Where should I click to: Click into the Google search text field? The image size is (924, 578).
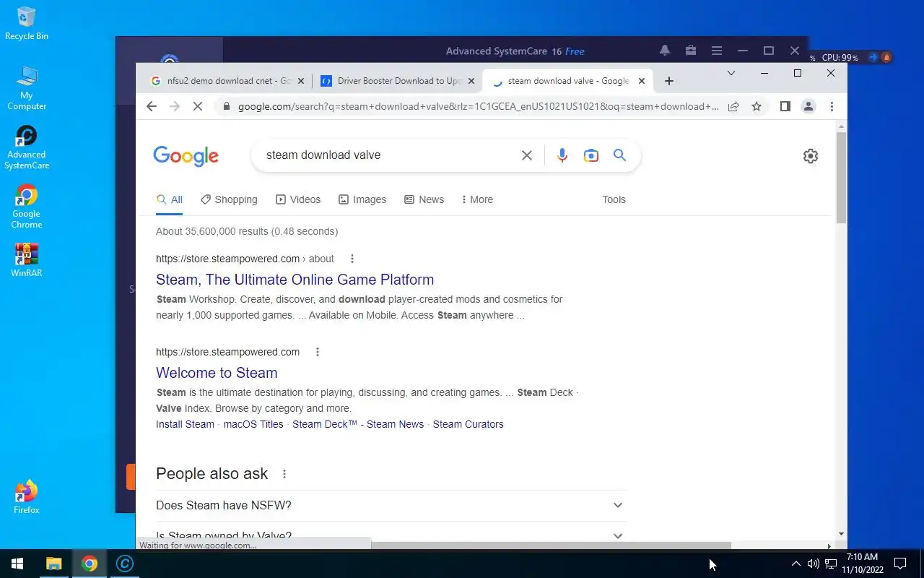[x=390, y=155]
